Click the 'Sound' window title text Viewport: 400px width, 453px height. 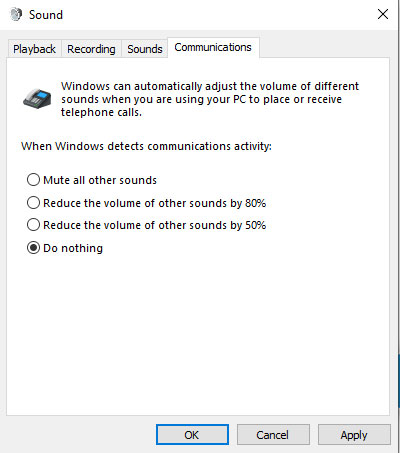(x=46, y=15)
